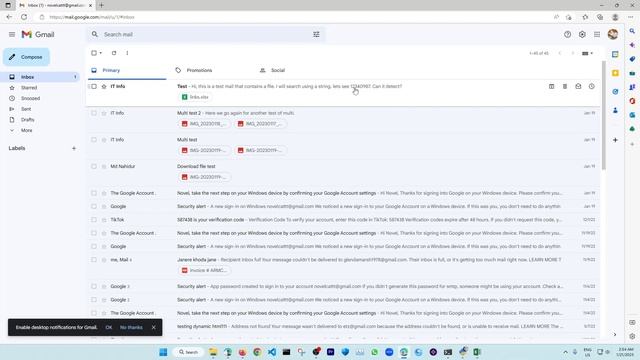Open Google Tasks in the side panel

point(615,91)
